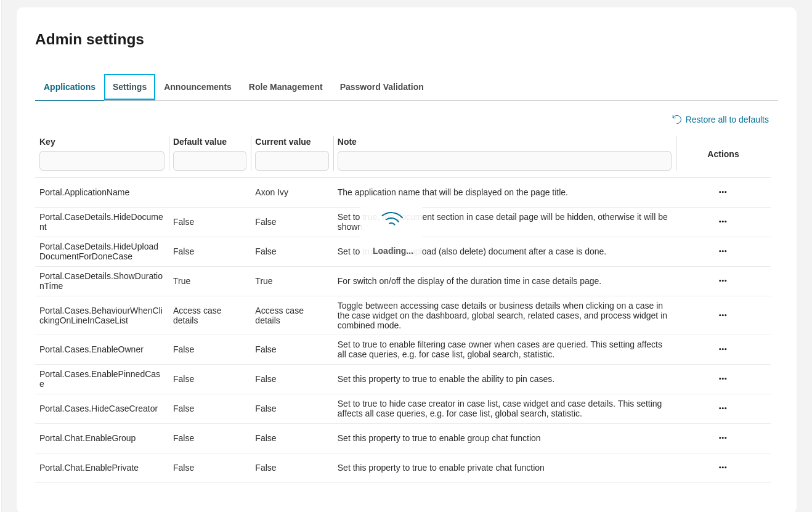812x512 pixels.
Task: Open actions menu for Portal.Cases.EnableOwner row
Action: [723, 349]
